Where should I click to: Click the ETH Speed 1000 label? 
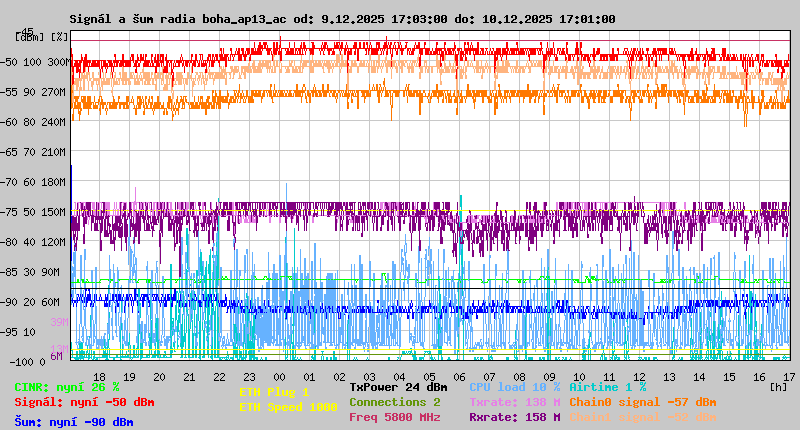click(x=288, y=407)
